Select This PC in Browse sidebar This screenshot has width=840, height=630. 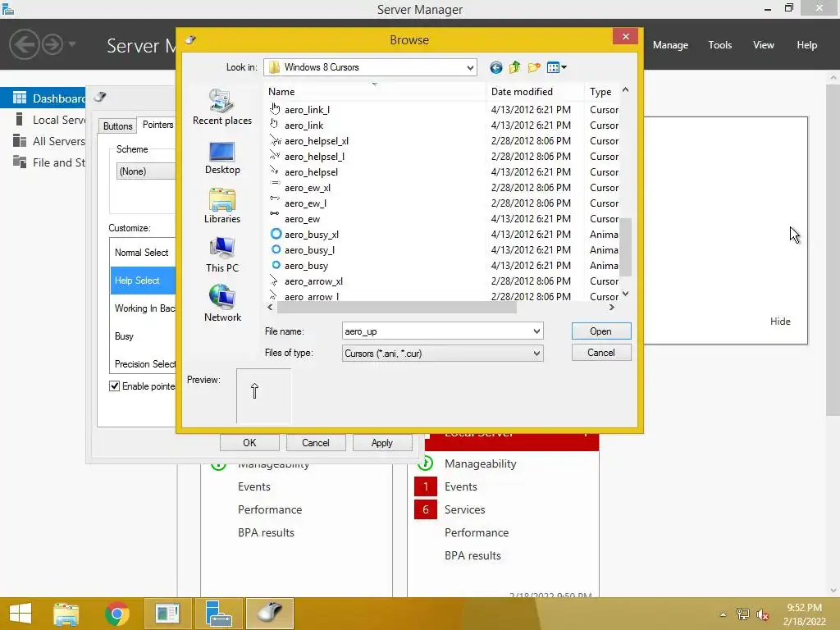tap(221, 255)
